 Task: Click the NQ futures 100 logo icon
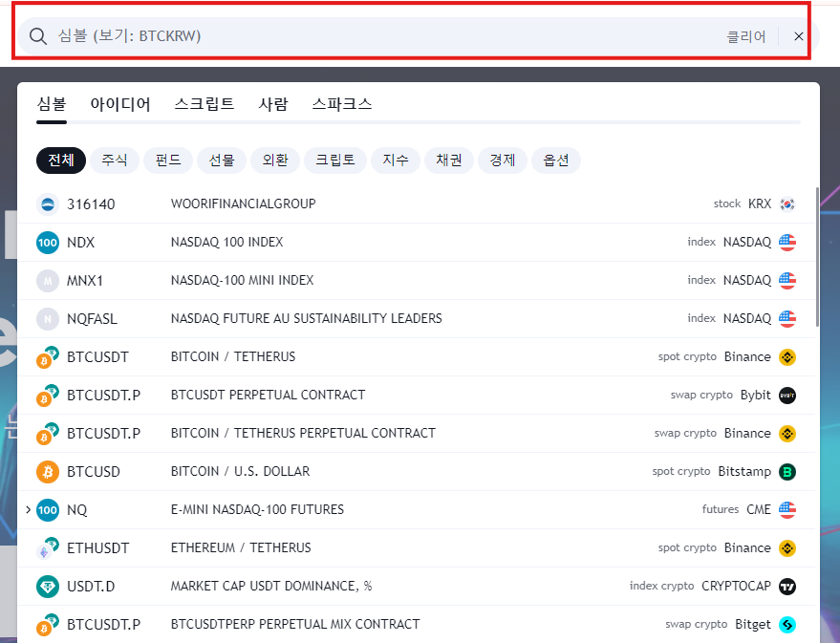pyautogui.click(x=48, y=510)
